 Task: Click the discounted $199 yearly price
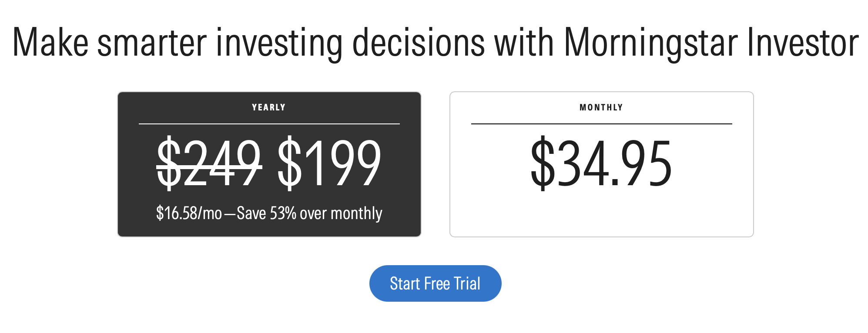pos(329,163)
